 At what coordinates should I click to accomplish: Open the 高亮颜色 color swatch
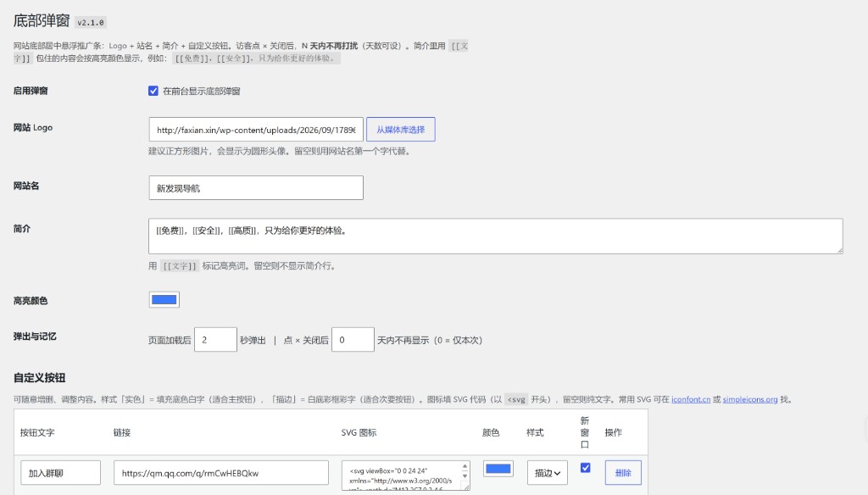[164, 299]
